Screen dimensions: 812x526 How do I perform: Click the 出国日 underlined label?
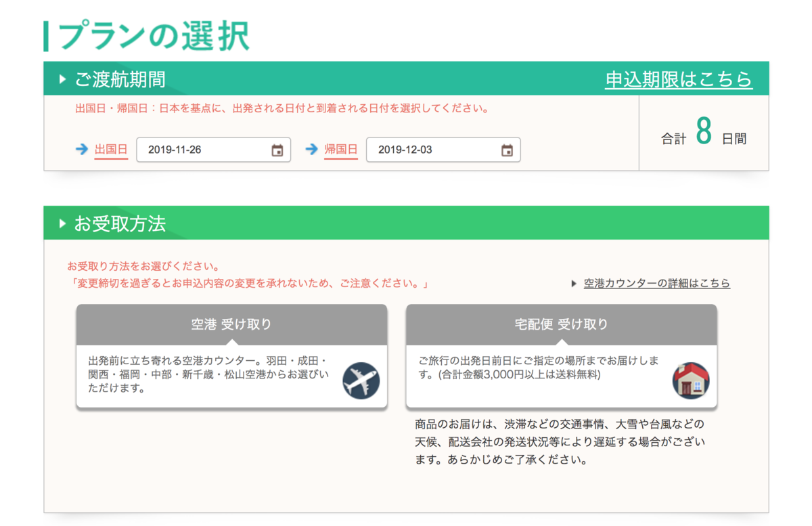111,150
